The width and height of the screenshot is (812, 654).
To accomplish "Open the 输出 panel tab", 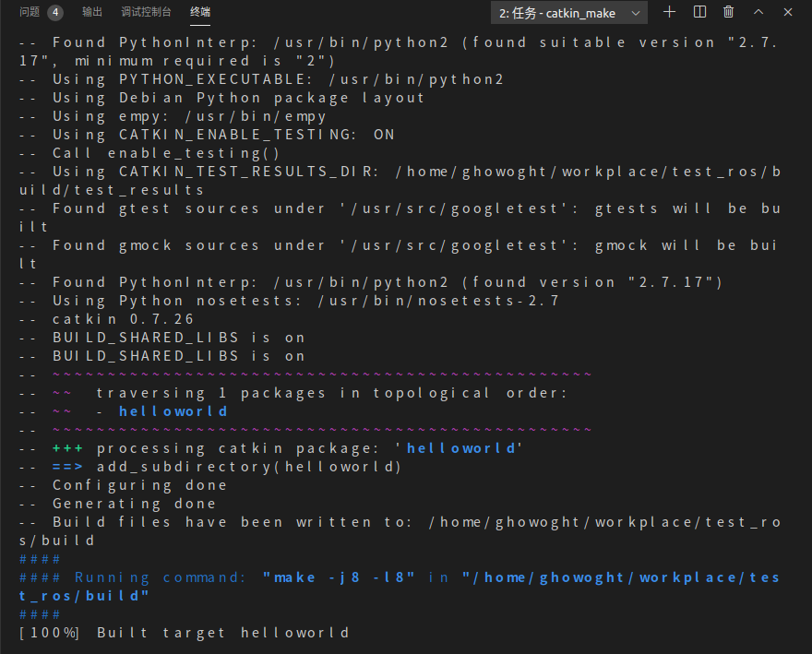I will point(92,12).
